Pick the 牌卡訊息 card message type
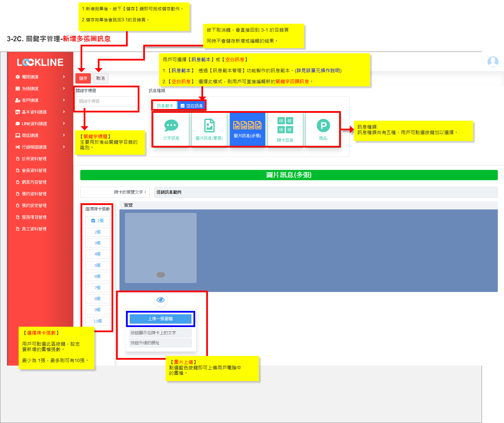 285,130
